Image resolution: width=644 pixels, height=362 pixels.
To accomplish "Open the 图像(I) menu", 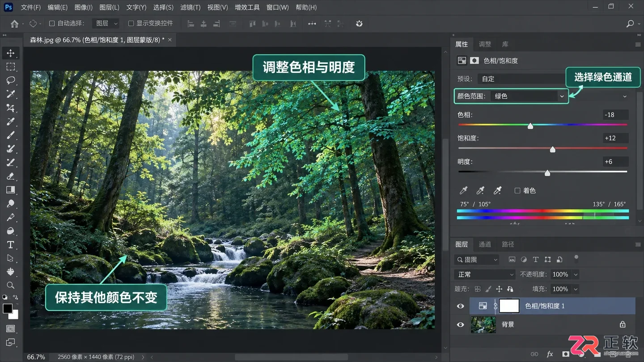I will coord(84,8).
